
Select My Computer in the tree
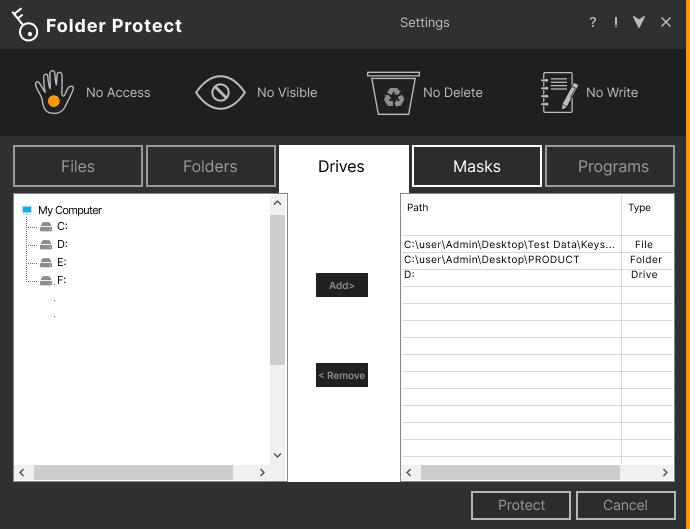click(70, 210)
